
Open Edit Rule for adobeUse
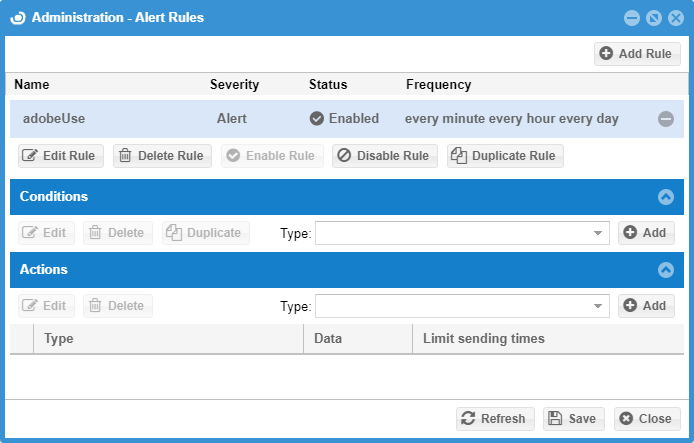59,156
